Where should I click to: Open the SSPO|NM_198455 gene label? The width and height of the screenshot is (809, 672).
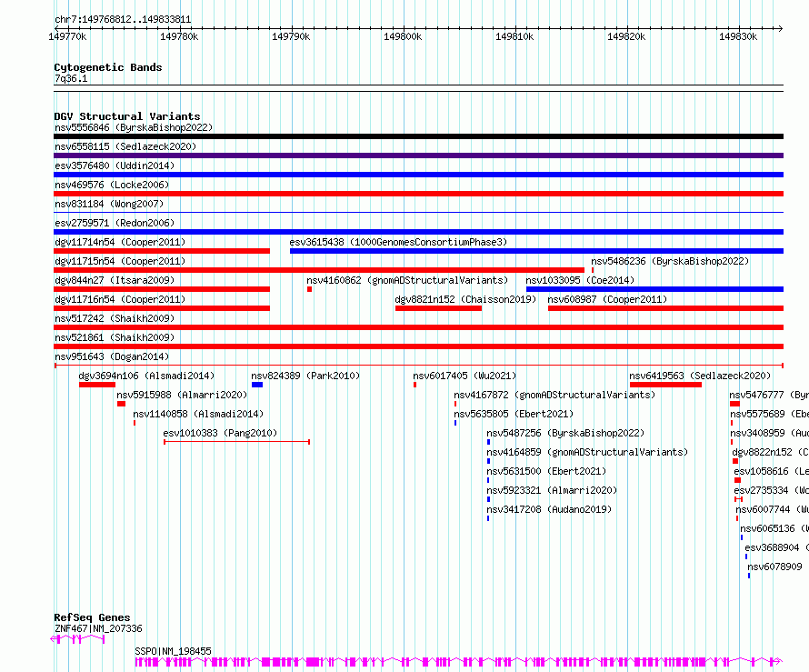[x=173, y=651]
